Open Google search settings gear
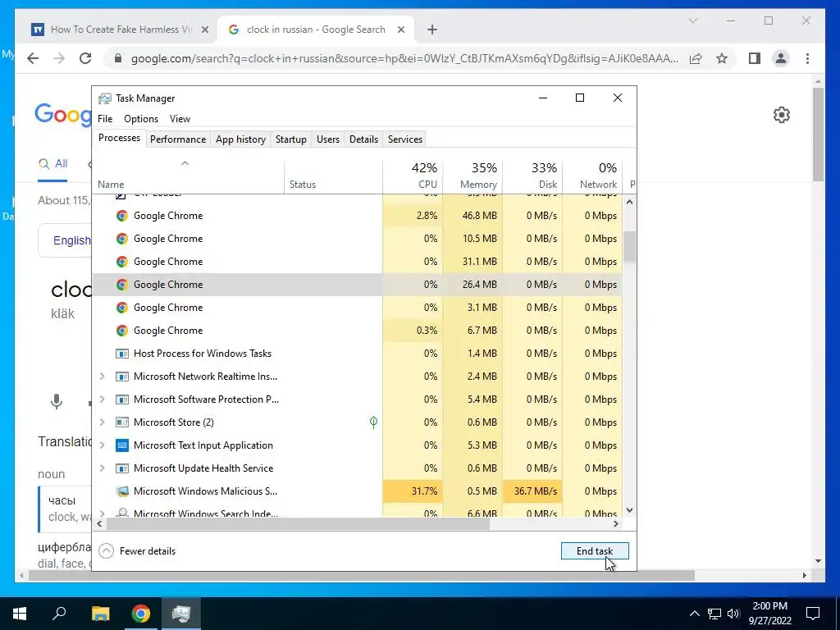The width and height of the screenshot is (840, 630). [782, 115]
